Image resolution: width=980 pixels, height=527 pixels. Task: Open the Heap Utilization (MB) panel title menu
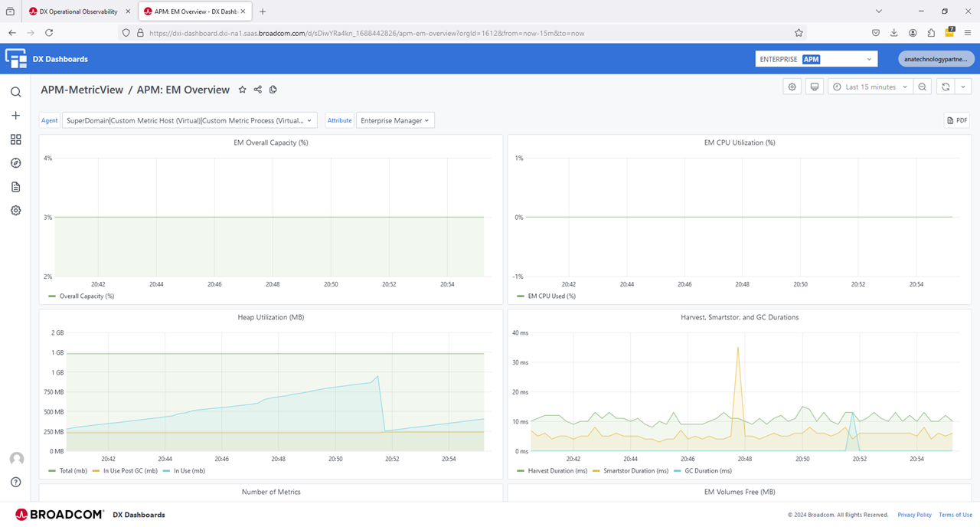271,317
